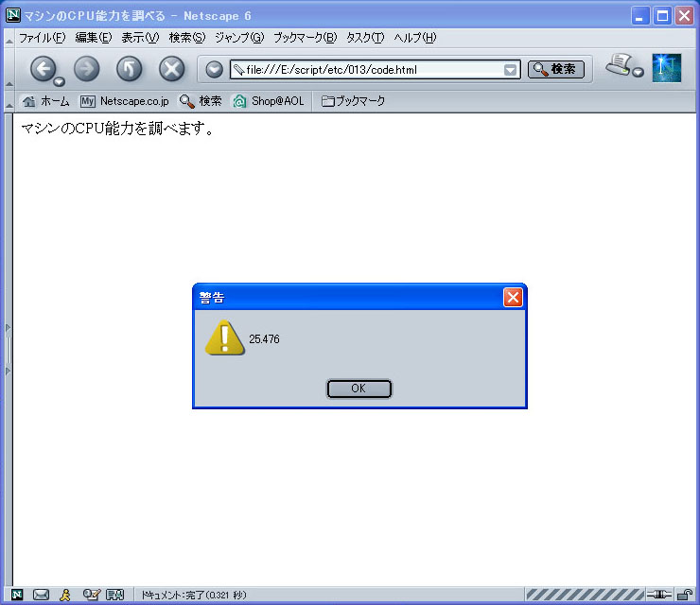Click the round button left of the URL bar
Image resolution: width=700 pixels, height=605 pixels.
[215, 70]
